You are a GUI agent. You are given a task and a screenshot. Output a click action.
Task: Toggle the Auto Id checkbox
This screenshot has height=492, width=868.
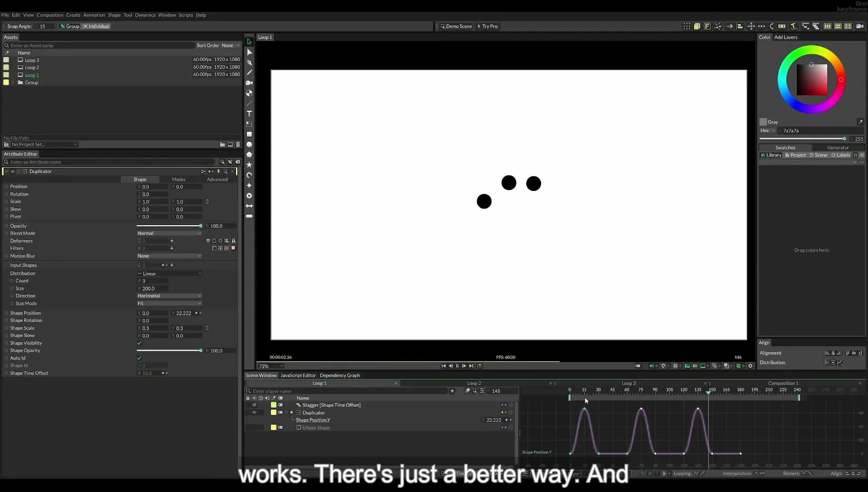pos(139,358)
